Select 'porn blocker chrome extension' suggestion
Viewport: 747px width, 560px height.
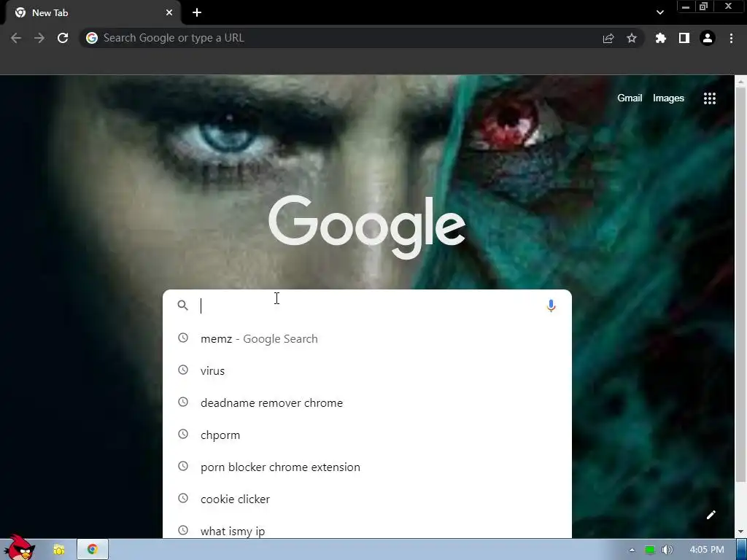click(x=367, y=467)
